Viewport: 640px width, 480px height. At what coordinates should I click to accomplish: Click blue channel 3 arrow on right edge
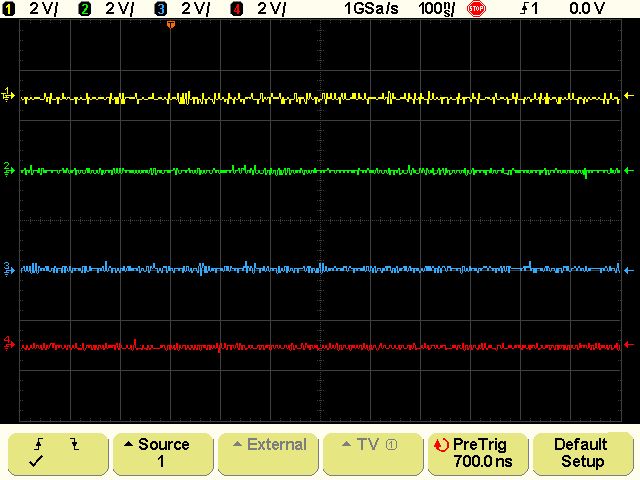[629, 270]
